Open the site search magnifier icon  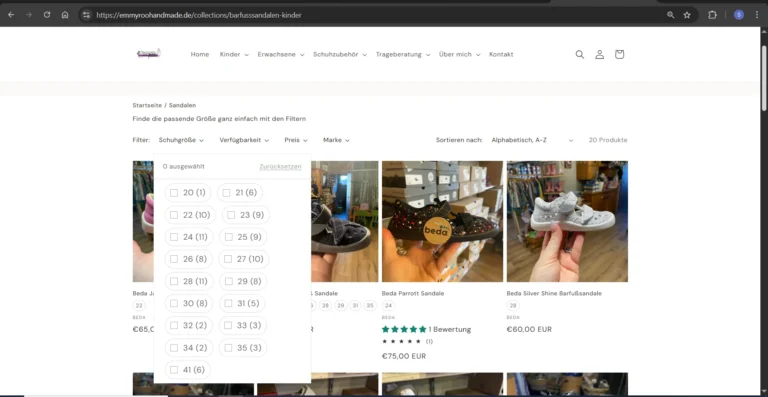click(x=579, y=54)
